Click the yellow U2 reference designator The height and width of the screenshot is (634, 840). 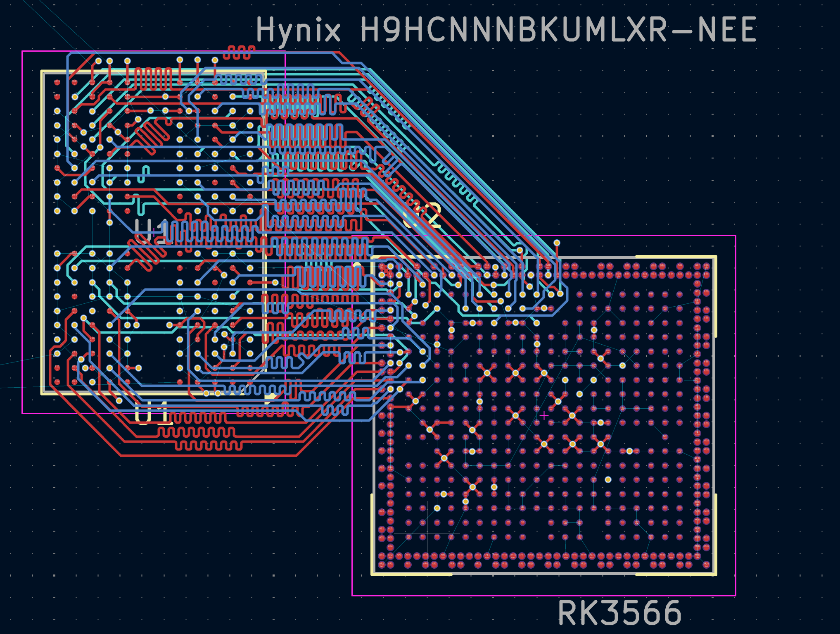pos(423,215)
